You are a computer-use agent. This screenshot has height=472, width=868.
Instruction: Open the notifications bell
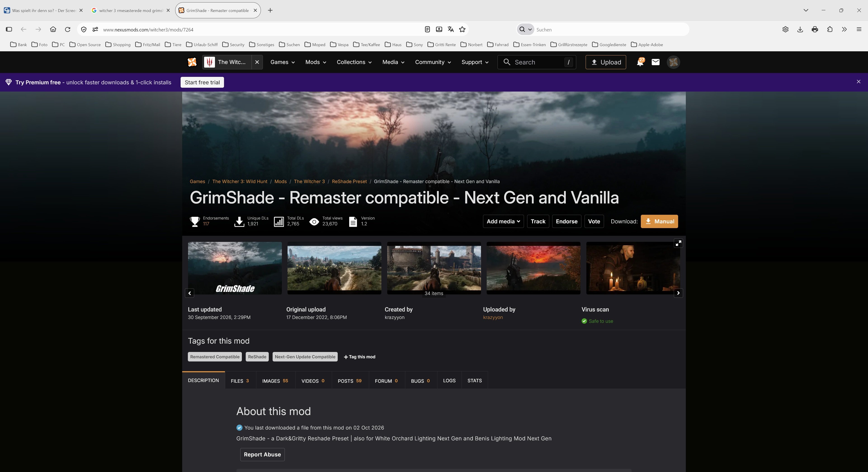[x=640, y=62]
